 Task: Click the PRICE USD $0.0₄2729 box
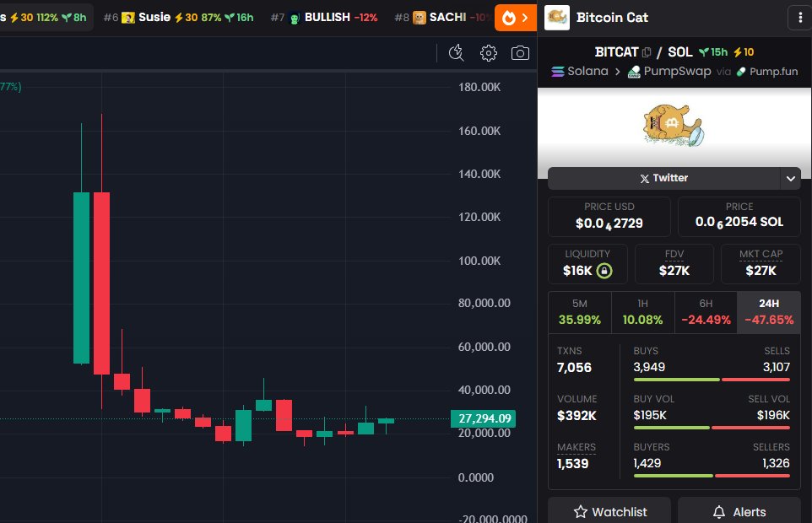coord(609,216)
